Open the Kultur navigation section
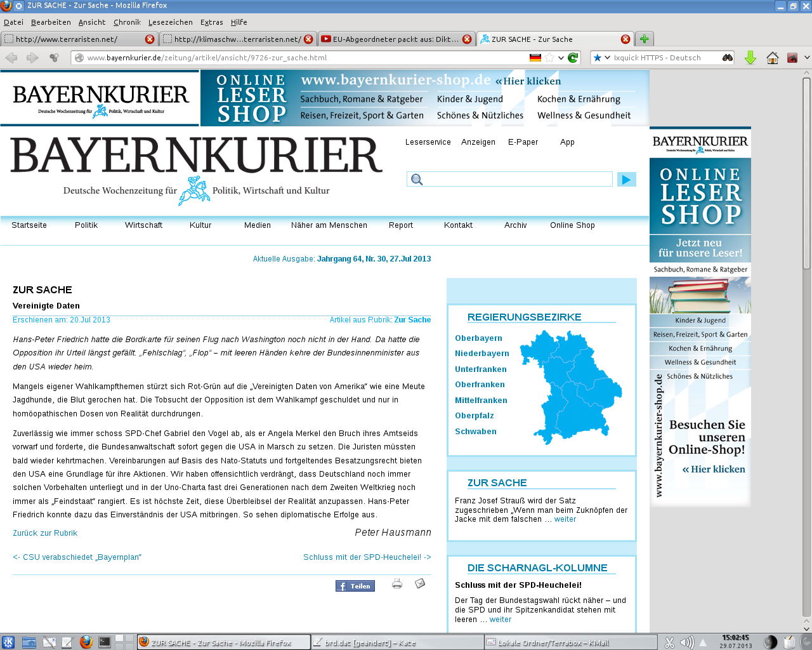812x650 pixels. pos(200,225)
